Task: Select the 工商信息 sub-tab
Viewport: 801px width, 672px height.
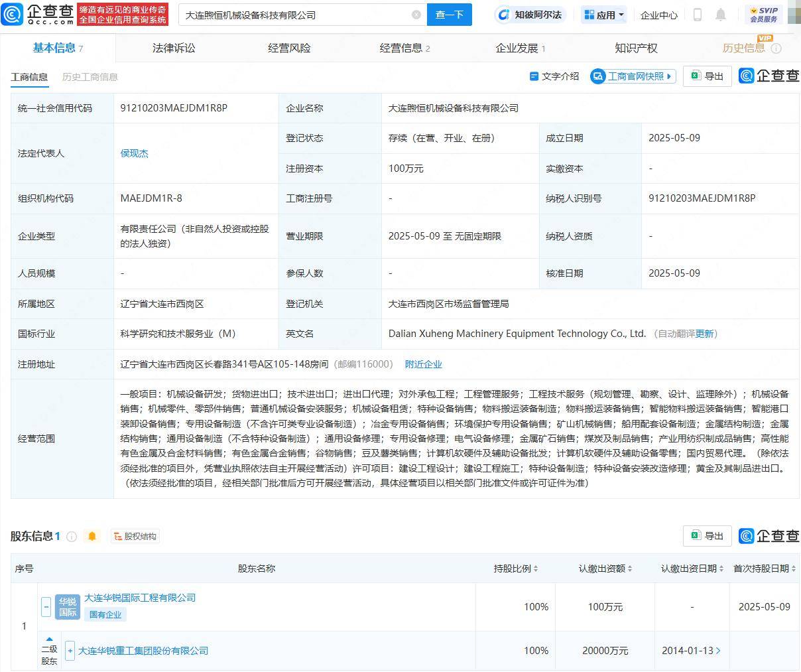Action: pyautogui.click(x=29, y=77)
